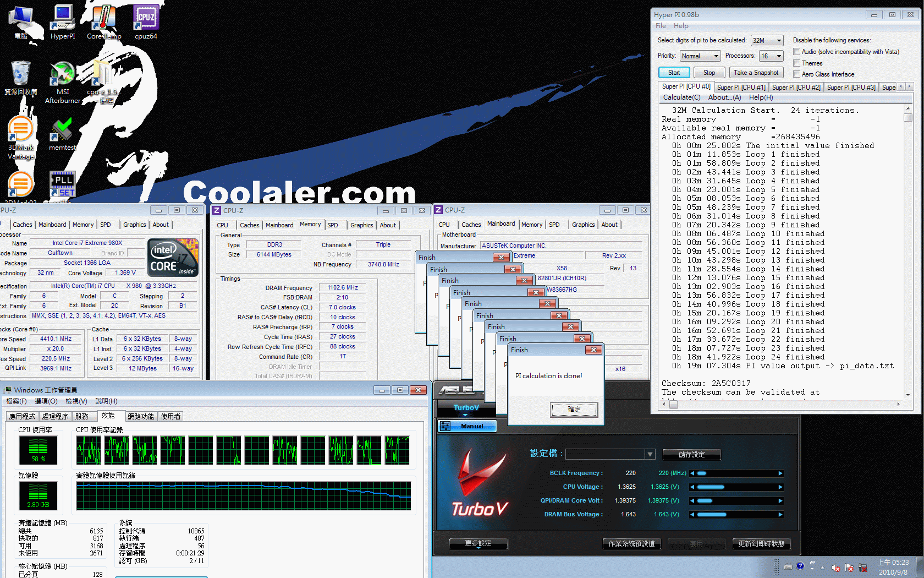Open the cpu-z 1.5 folder shortcut
Screen dimensions: 924x578
pos(102,83)
